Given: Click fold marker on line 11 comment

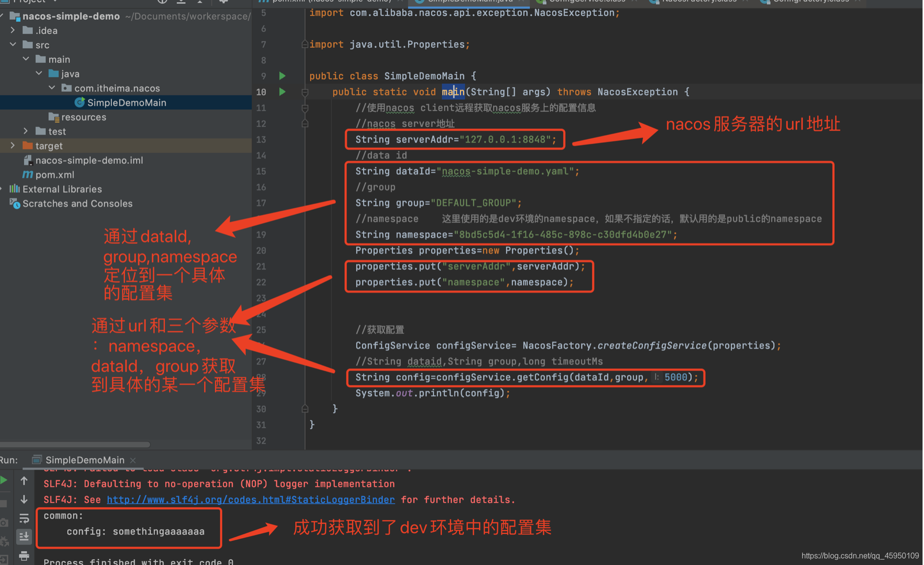Looking at the screenshot, I should point(304,108).
